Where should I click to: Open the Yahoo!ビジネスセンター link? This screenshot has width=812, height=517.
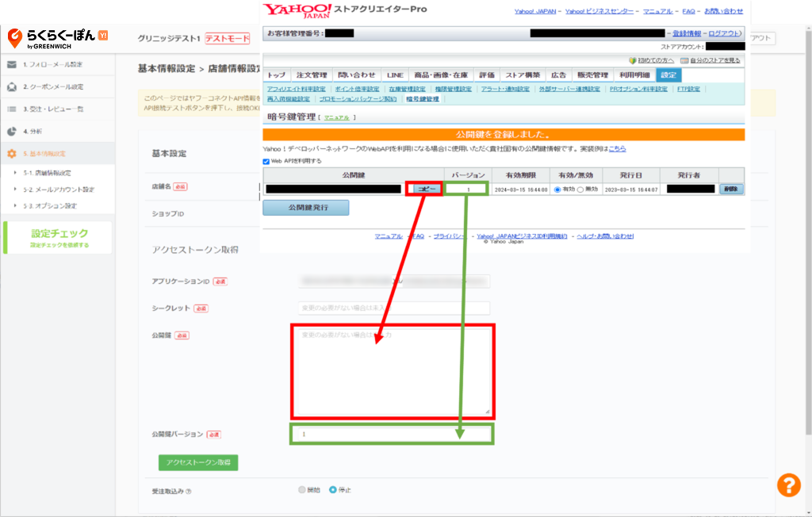[599, 11]
